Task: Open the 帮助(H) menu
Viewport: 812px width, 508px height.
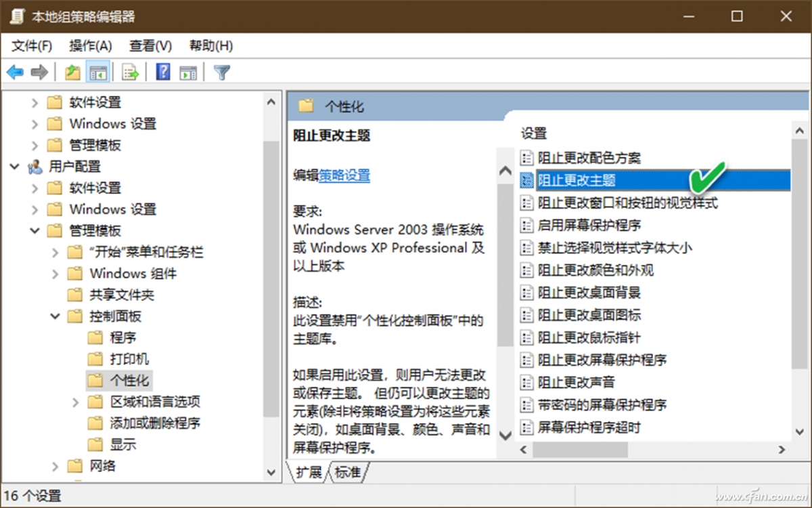Action: click(x=211, y=46)
